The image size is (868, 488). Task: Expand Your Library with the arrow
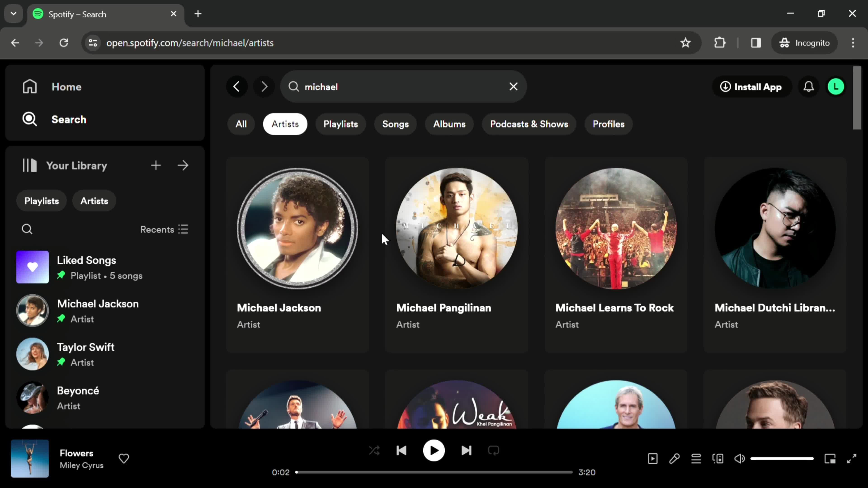183,165
